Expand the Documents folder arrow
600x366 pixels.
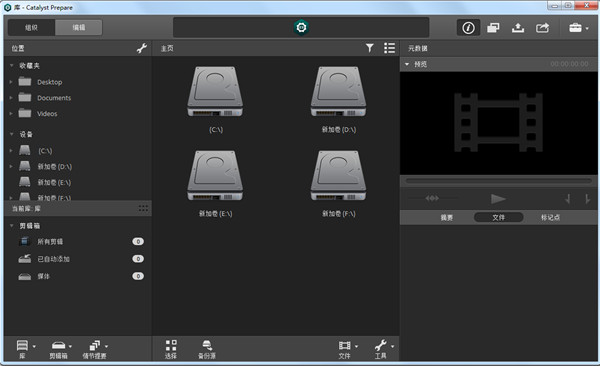[x=11, y=98]
